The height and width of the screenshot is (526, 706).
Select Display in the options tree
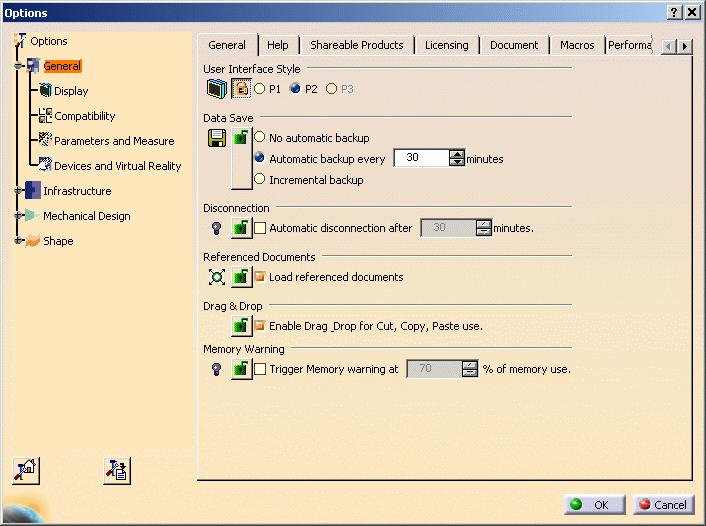(x=71, y=91)
